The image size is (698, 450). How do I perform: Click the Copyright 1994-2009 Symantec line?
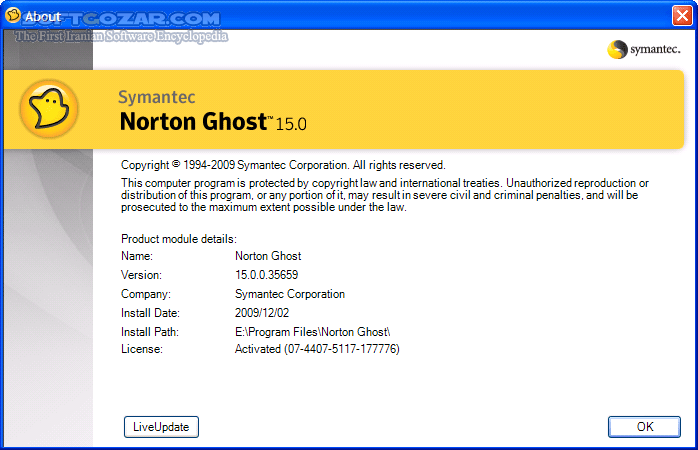[x=283, y=165]
